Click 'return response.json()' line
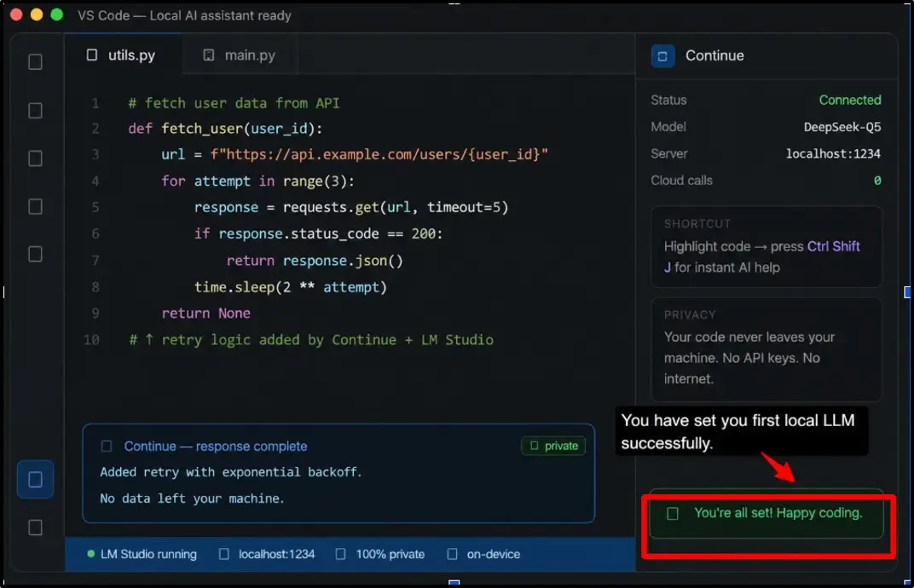 315,261
